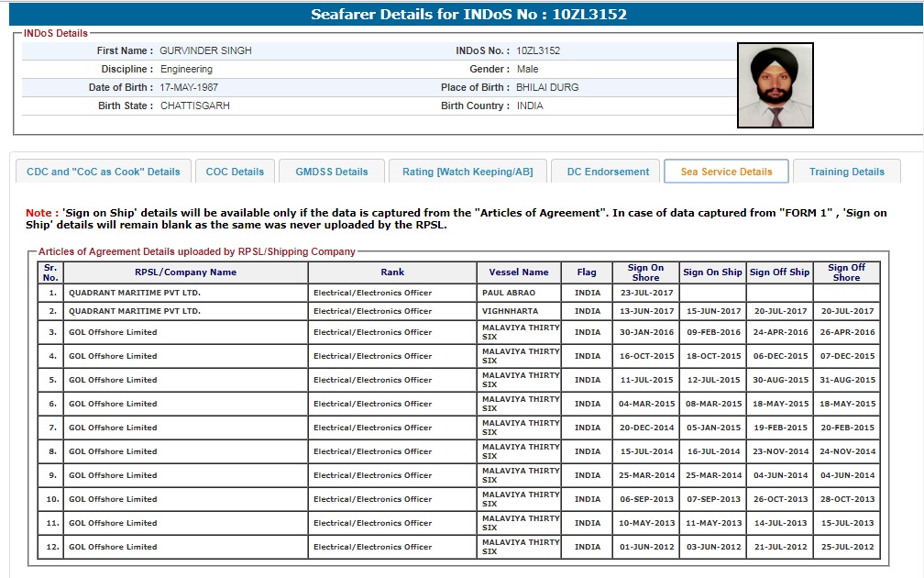924x578 pixels.
Task: Switch to the COC Details tab
Action: tap(235, 172)
